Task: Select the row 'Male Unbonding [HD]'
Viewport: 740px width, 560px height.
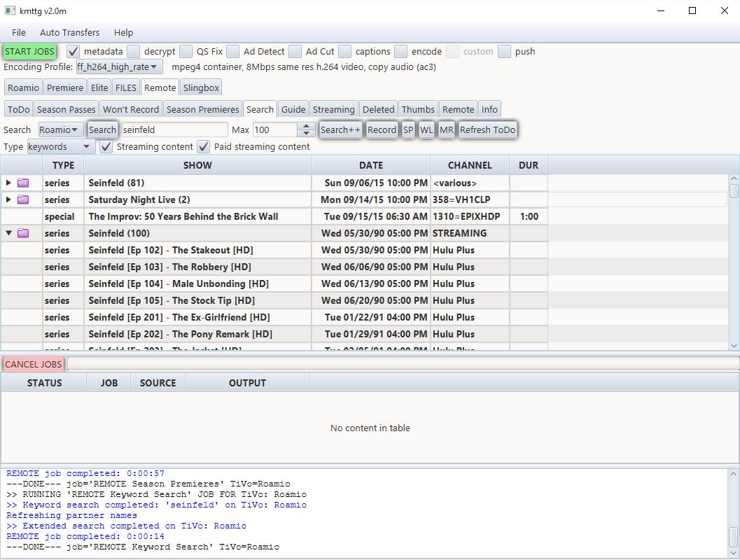Action: (274, 283)
